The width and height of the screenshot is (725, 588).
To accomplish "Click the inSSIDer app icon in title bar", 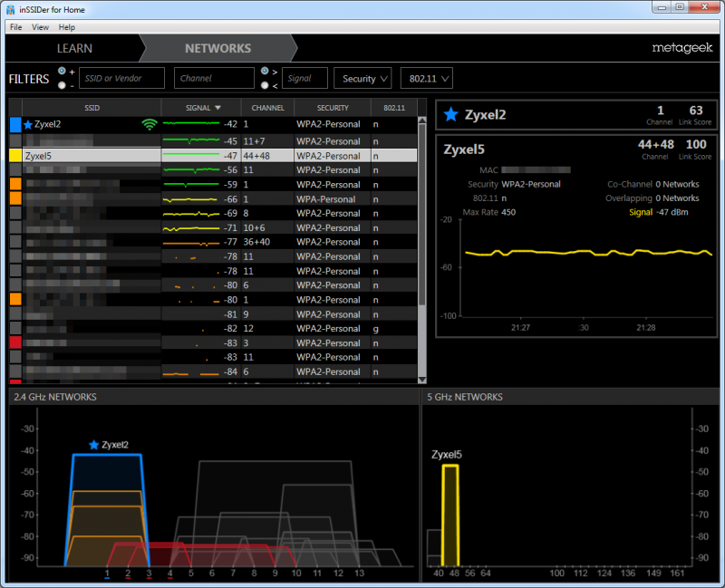I will coord(10,9).
